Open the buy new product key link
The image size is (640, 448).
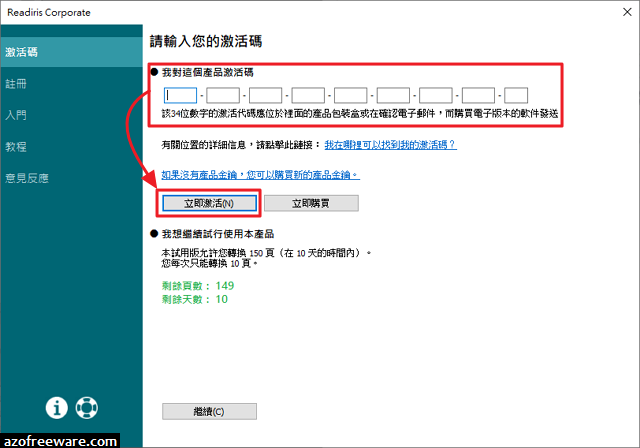pos(260,175)
